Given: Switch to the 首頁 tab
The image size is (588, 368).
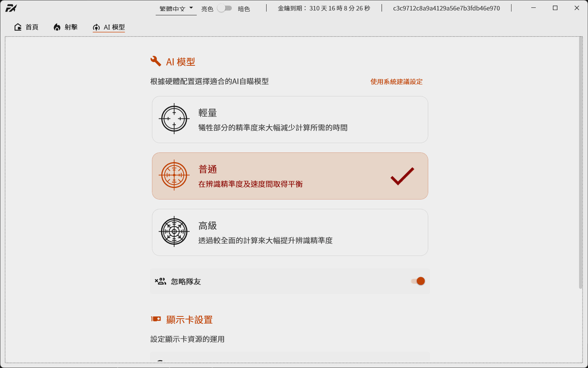Looking at the screenshot, I should click(27, 27).
